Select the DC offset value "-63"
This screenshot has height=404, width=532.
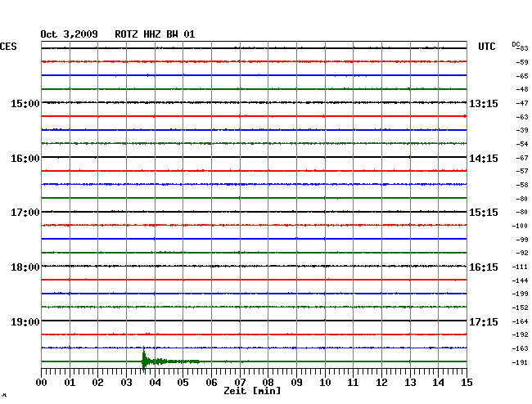(x=522, y=117)
